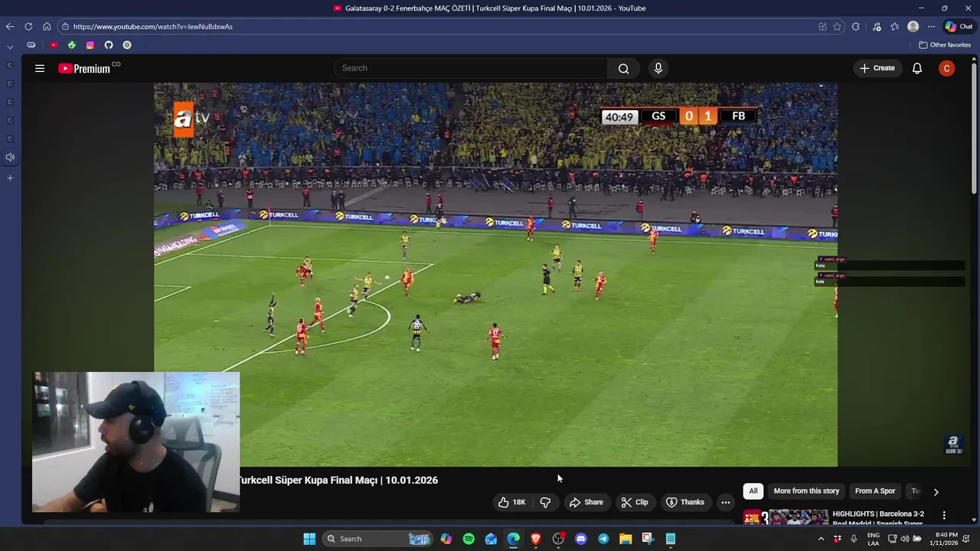Open Copilot Chat button
Viewport: 980px width, 551px height.
(x=959, y=26)
